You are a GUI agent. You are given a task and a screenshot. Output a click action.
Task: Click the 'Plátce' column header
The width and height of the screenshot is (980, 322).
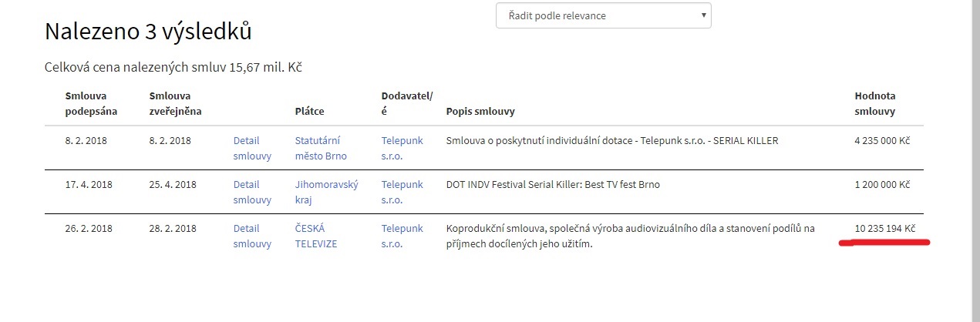[310, 112]
